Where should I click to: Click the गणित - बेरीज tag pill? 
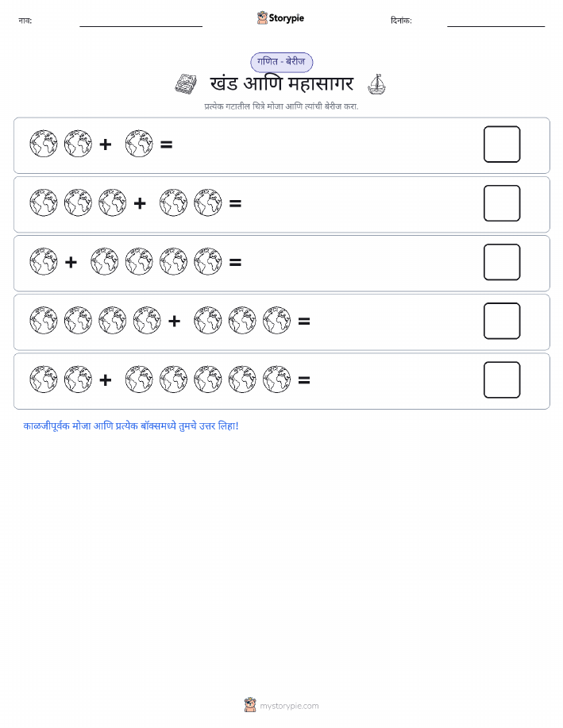tap(281, 62)
